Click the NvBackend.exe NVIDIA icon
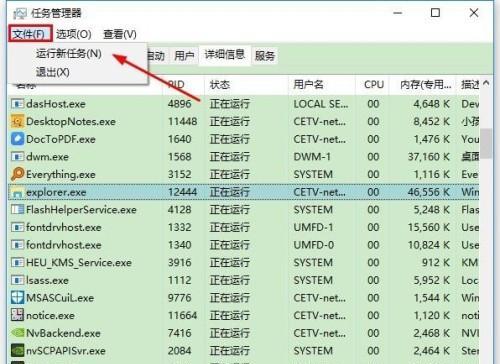The image size is (500, 364). coord(17,333)
